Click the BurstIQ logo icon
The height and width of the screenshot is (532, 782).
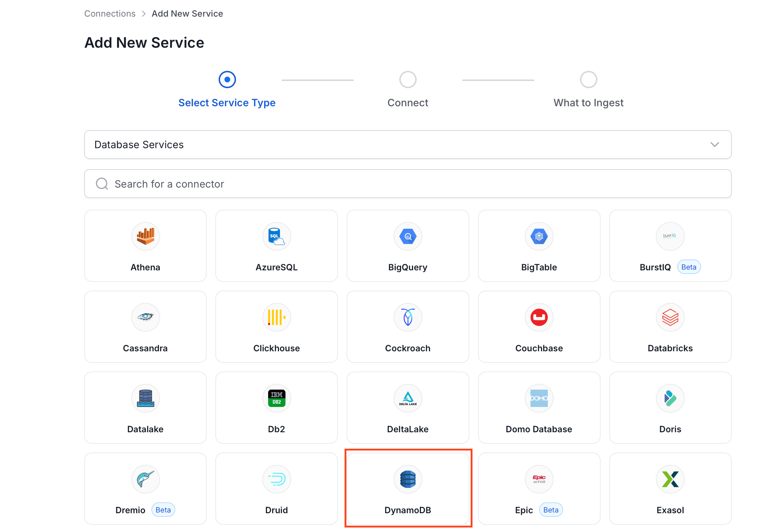(670, 236)
